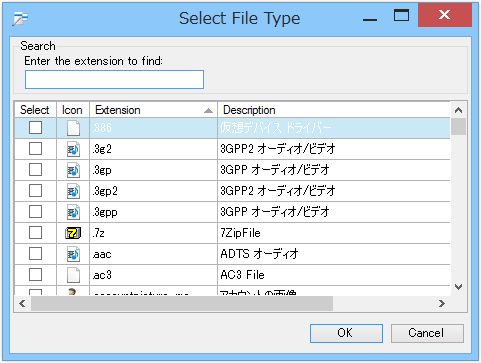The height and width of the screenshot is (363, 481).
Task: Click the blank file icon for .ac3
Action: [x=73, y=275]
